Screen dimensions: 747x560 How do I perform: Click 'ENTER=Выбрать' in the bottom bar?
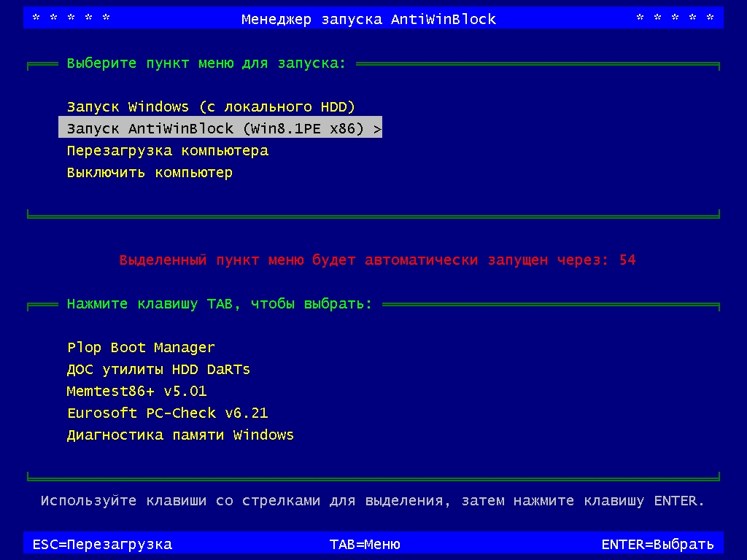pyautogui.click(x=657, y=544)
